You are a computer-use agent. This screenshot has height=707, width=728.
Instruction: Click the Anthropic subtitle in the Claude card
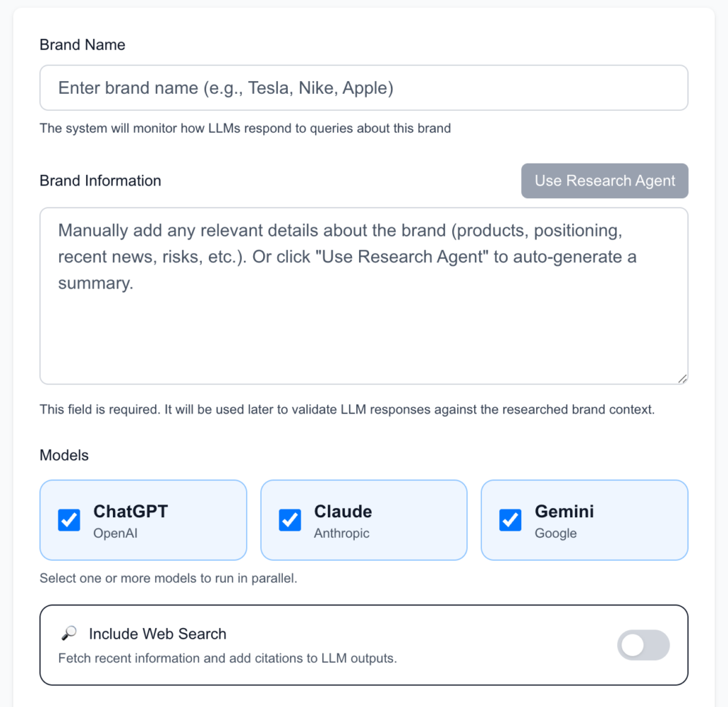[341, 534]
